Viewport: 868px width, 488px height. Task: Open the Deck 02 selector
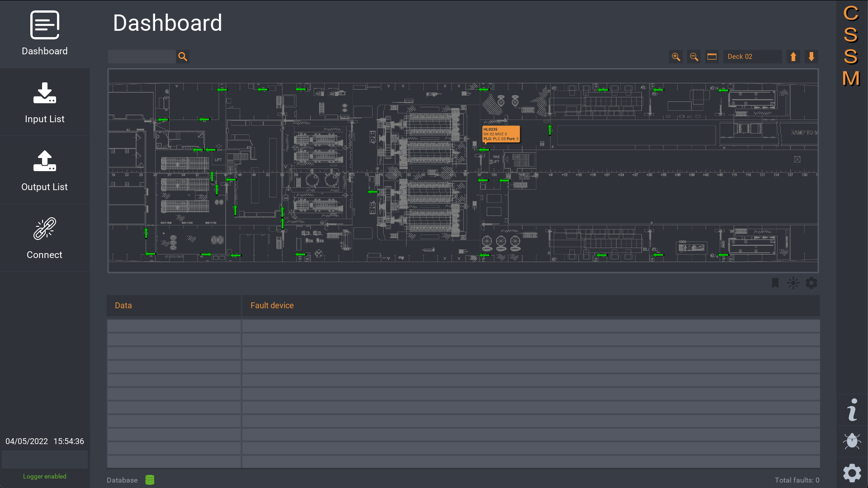[x=752, y=57]
